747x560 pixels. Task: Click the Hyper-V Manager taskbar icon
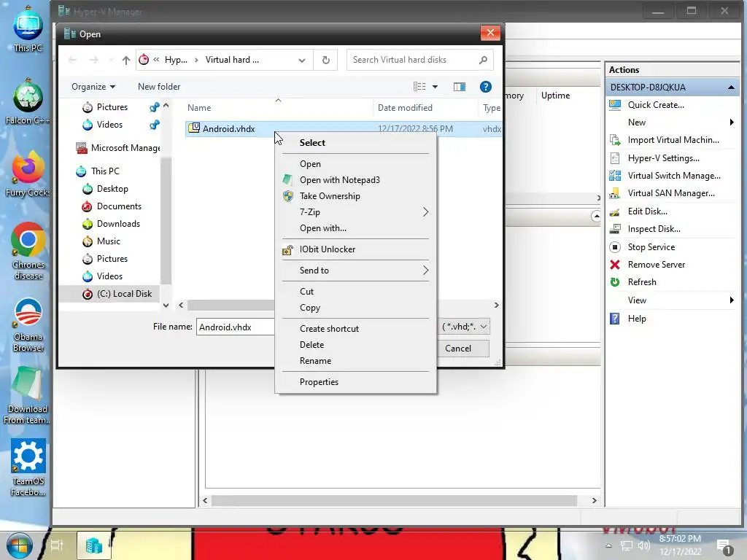click(94, 545)
